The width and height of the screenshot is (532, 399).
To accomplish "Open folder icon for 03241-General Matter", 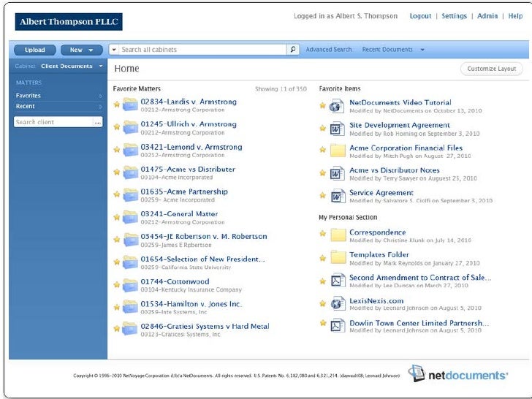I will coord(130,217).
